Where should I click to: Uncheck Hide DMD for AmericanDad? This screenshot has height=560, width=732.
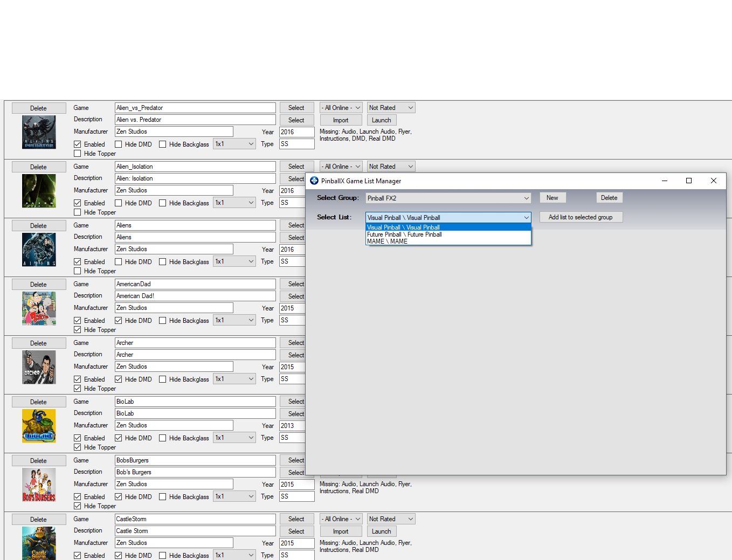119,321
